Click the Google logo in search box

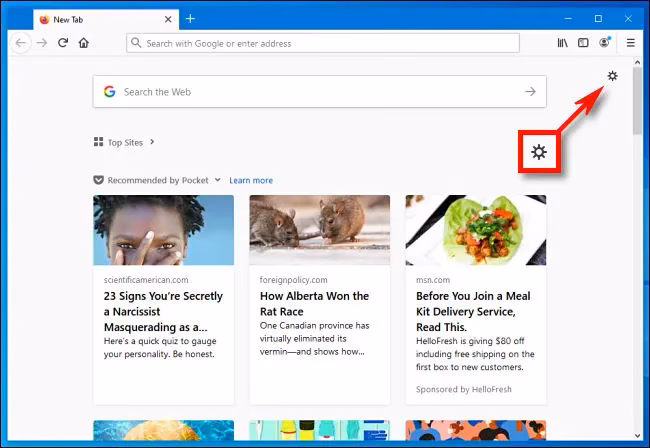pos(109,92)
